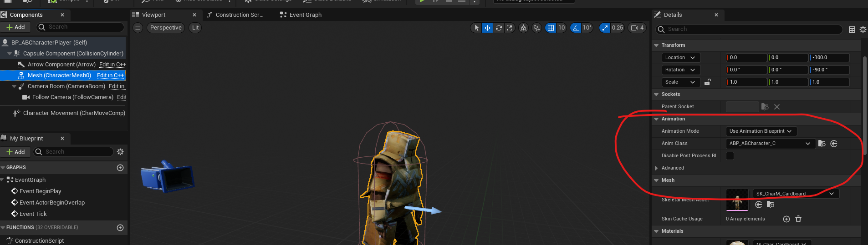Check Disable Post Process Blueprint box
The height and width of the screenshot is (245, 868).
tap(730, 156)
